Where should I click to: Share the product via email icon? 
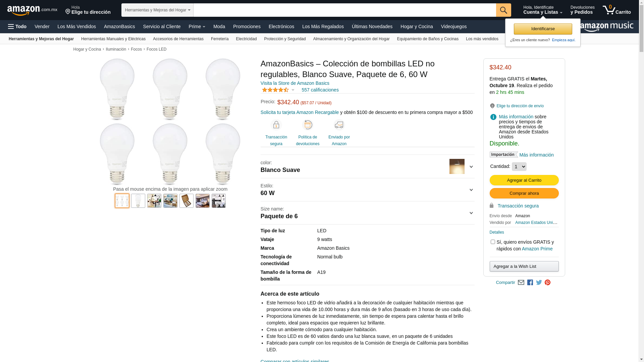click(521, 283)
